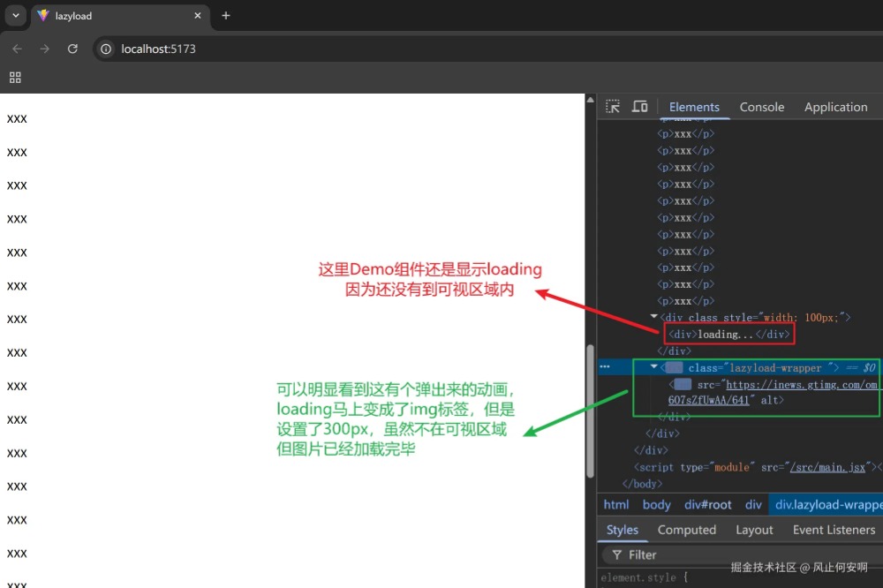883x588 pixels.
Task: Open the site information icon beside localhost
Action: coord(106,49)
